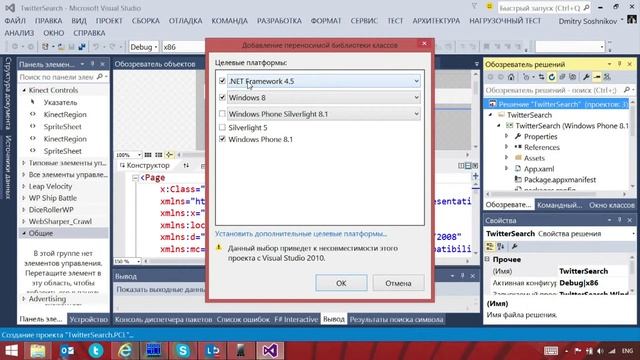Uncheck the .NET Framework 4.5 checkbox
The height and width of the screenshot is (360, 640).
click(x=222, y=81)
